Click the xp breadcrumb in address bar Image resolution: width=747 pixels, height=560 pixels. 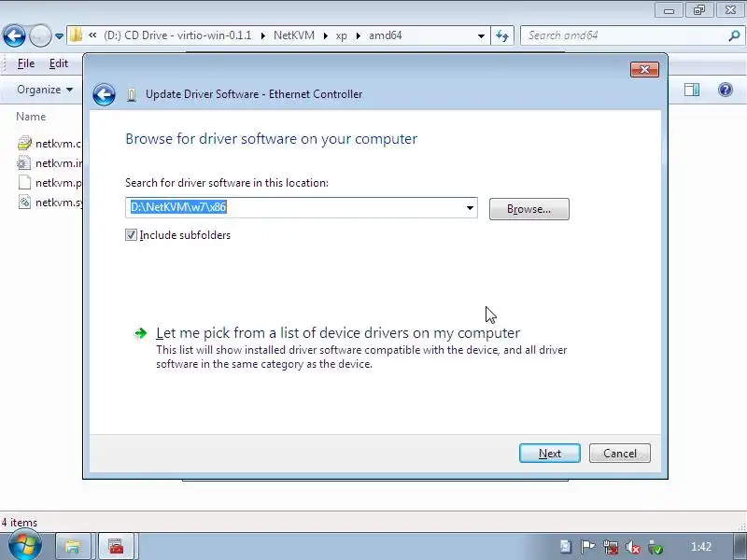point(341,35)
